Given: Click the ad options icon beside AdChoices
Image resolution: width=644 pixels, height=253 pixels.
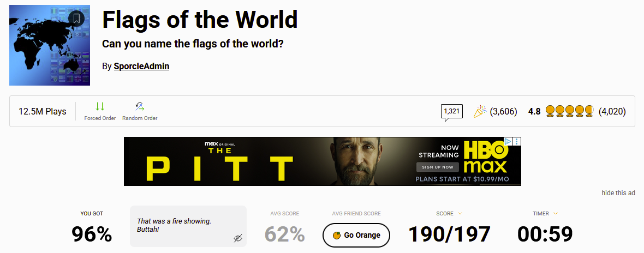Looking at the screenshot, I should 517,142.
